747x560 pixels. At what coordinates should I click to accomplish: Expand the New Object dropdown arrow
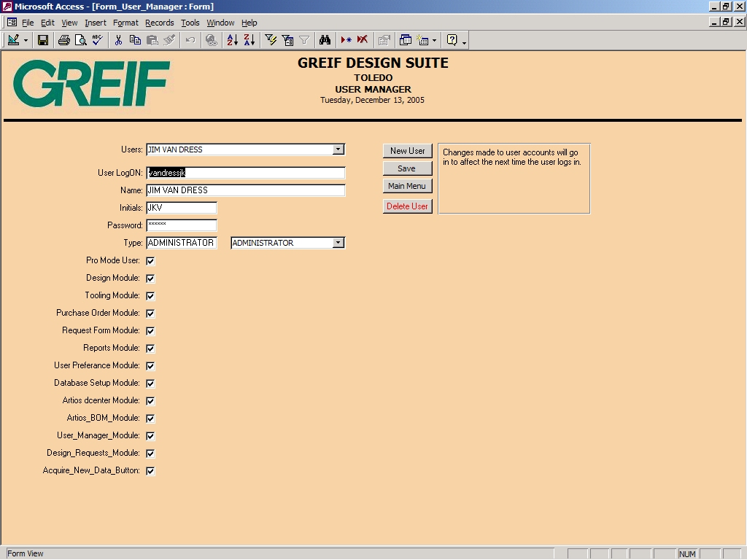pos(434,41)
